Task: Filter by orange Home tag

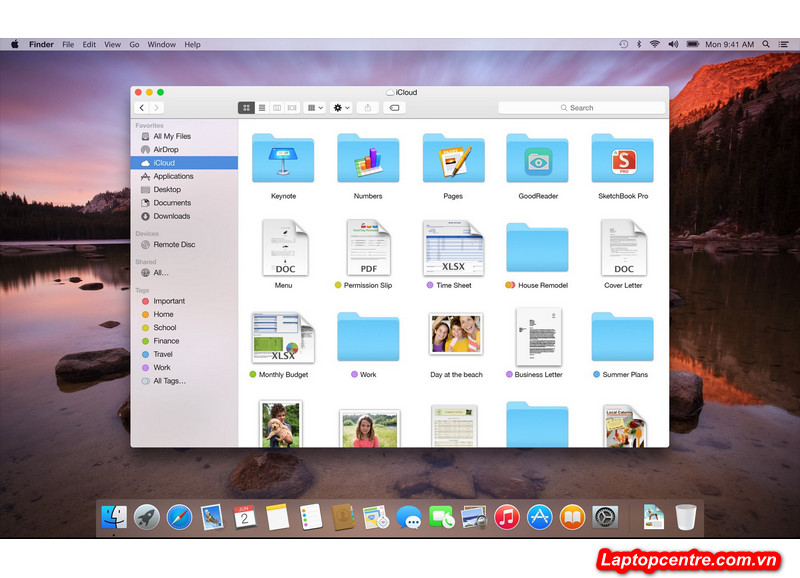Action: [x=184, y=314]
